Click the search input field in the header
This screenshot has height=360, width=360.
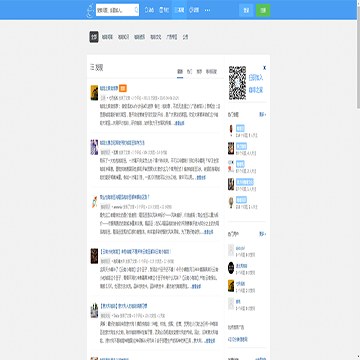[x=115, y=10]
